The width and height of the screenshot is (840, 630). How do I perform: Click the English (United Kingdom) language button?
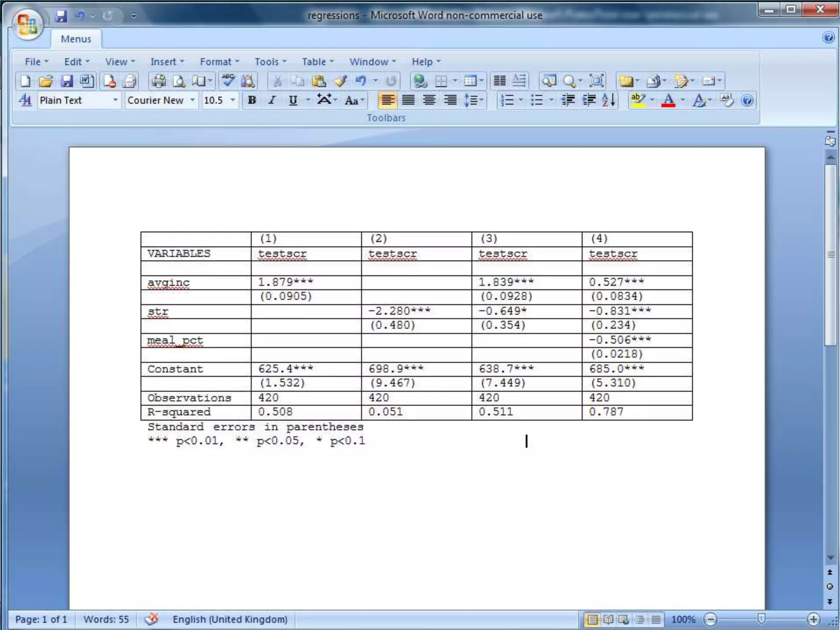click(x=230, y=619)
